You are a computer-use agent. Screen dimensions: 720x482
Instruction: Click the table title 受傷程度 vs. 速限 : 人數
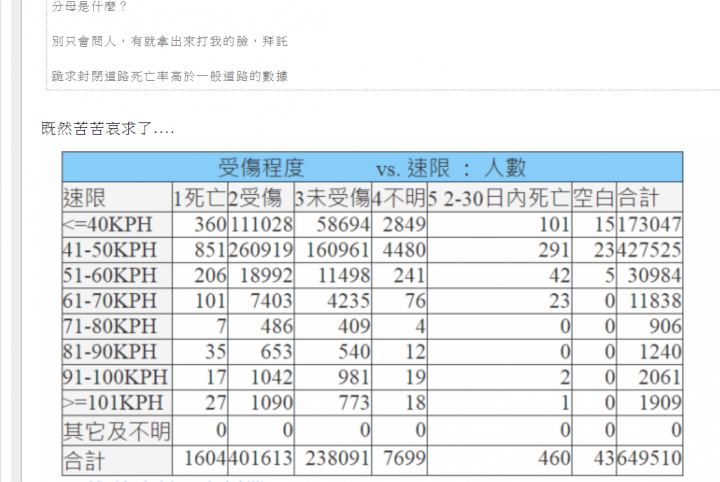tap(372, 168)
